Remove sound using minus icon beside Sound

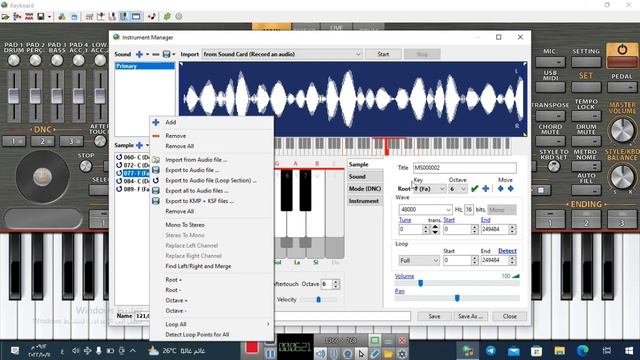[x=156, y=54]
